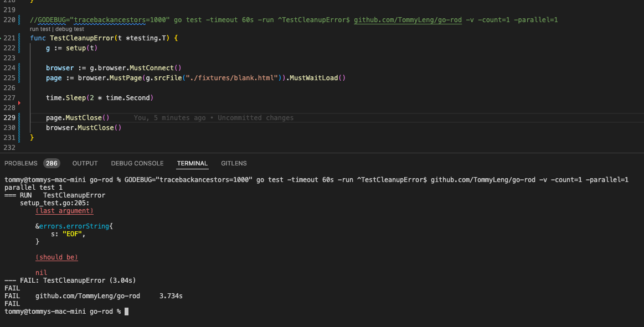Click the '3.734s' duration in terminal

(171, 296)
